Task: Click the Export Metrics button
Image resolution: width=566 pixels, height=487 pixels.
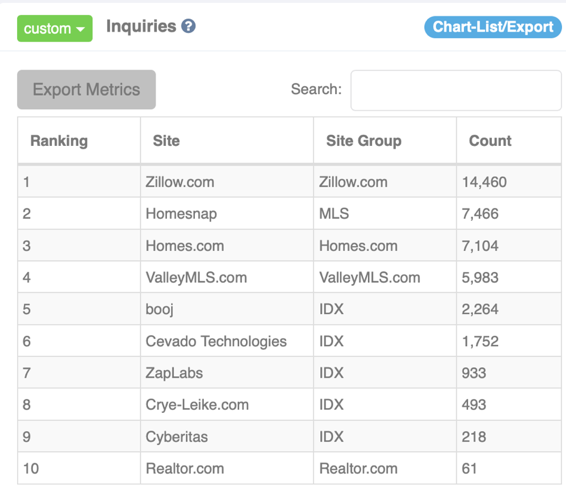Action: [86, 90]
